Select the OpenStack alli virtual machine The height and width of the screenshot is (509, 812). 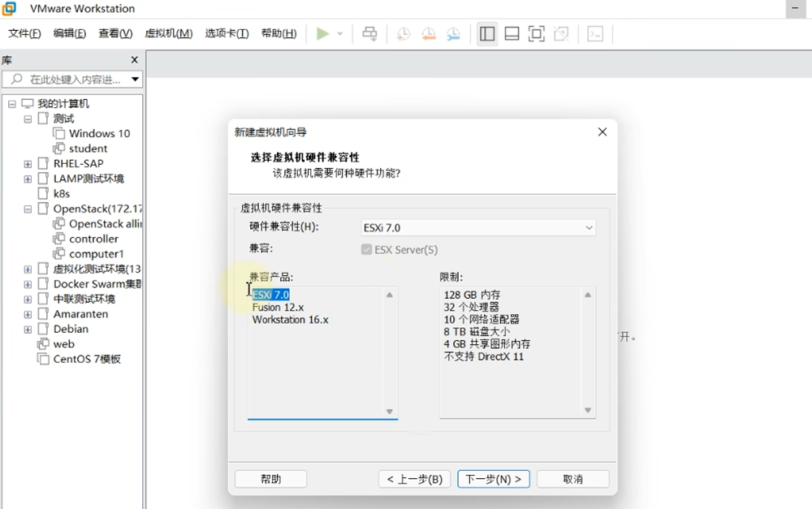pyautogui.click(x=105, y=224)
